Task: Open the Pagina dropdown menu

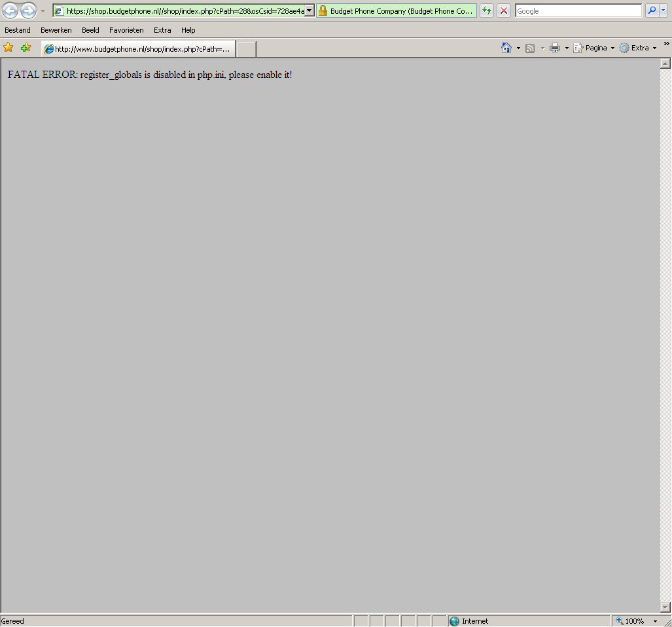Action: pyautogui.click(x=595, y=48)
